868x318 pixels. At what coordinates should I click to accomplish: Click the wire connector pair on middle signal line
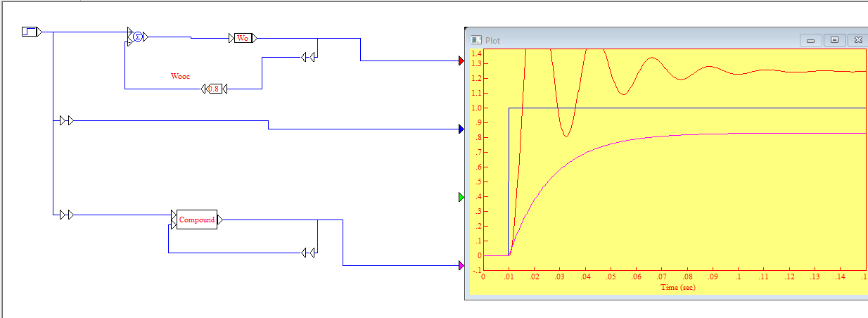(67, 121)
